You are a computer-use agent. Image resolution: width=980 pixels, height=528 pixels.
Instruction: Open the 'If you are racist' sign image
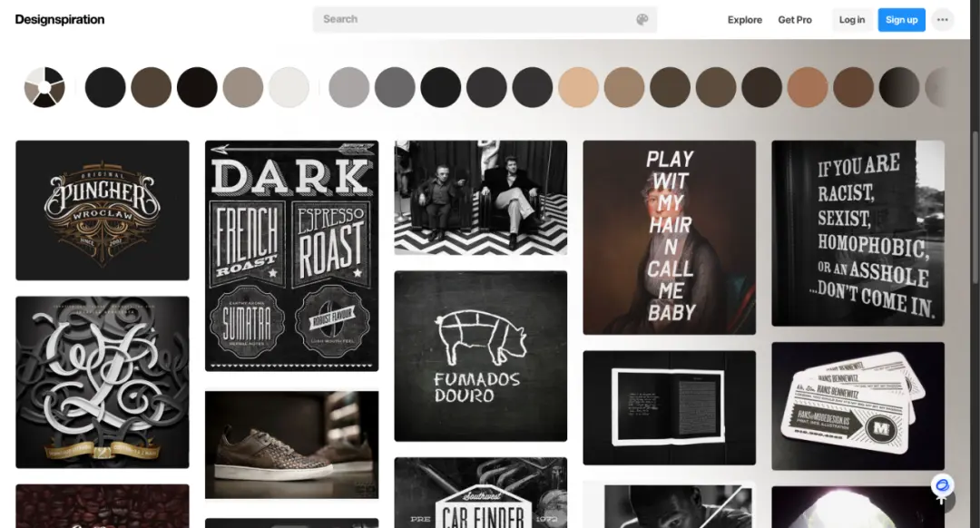(857, 233)
